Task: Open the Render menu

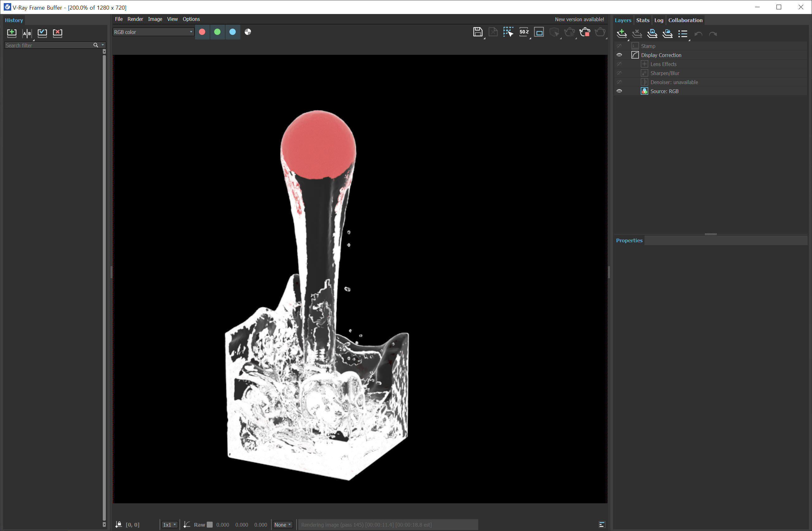Action: 135,19
